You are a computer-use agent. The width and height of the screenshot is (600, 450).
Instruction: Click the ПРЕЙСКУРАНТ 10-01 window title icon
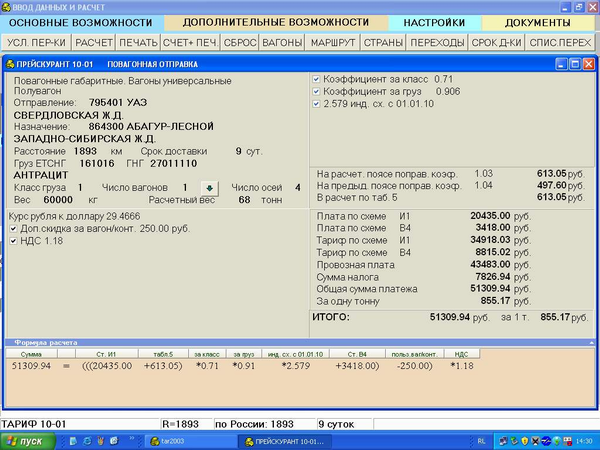click(10, 64)
